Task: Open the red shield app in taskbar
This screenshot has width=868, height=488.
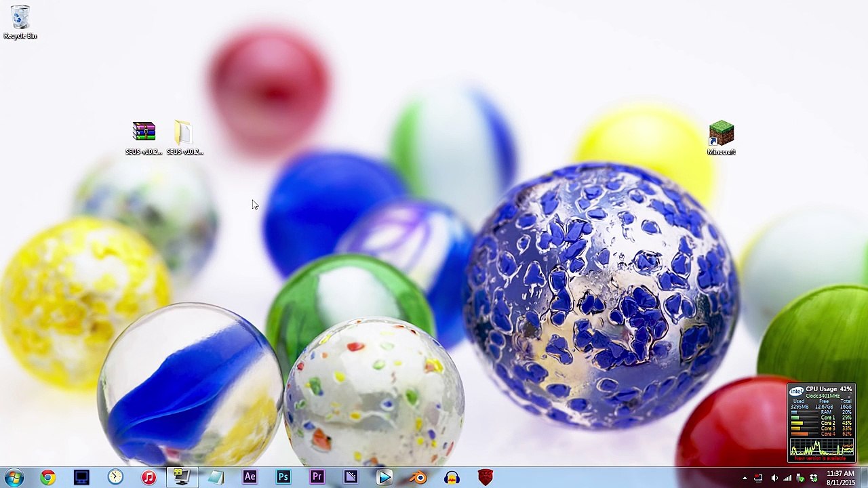Action: tap(486, 477)
